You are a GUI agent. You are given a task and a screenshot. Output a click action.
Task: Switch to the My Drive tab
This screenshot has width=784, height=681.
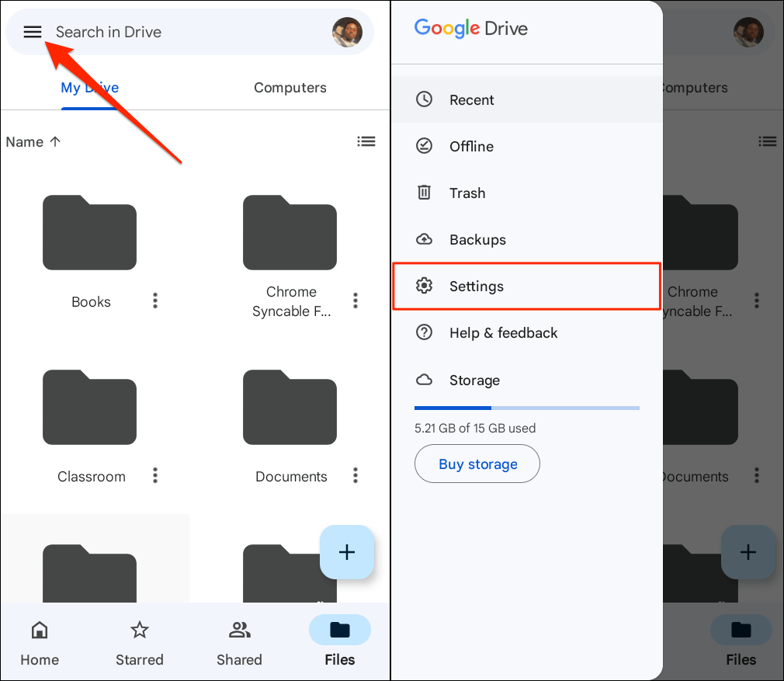[89, 88]
